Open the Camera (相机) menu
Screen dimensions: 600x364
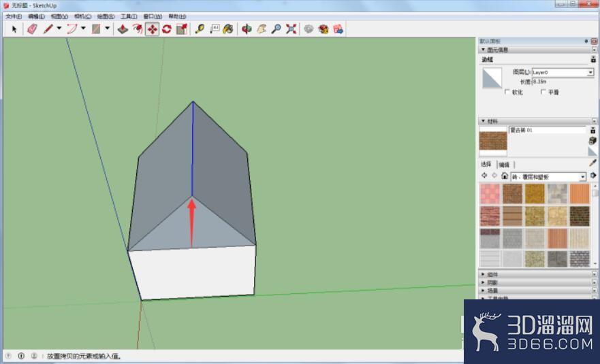click(x=82, y=16)
